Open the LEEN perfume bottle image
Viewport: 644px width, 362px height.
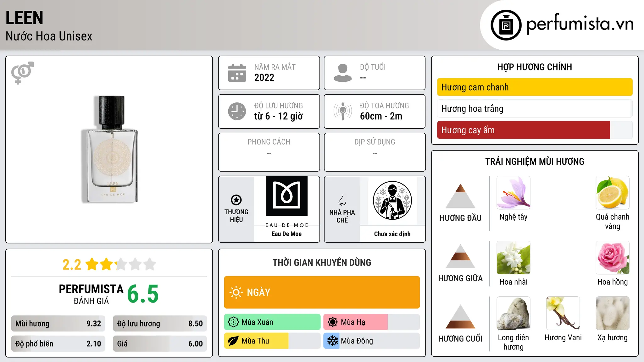[x=109, y=149]
